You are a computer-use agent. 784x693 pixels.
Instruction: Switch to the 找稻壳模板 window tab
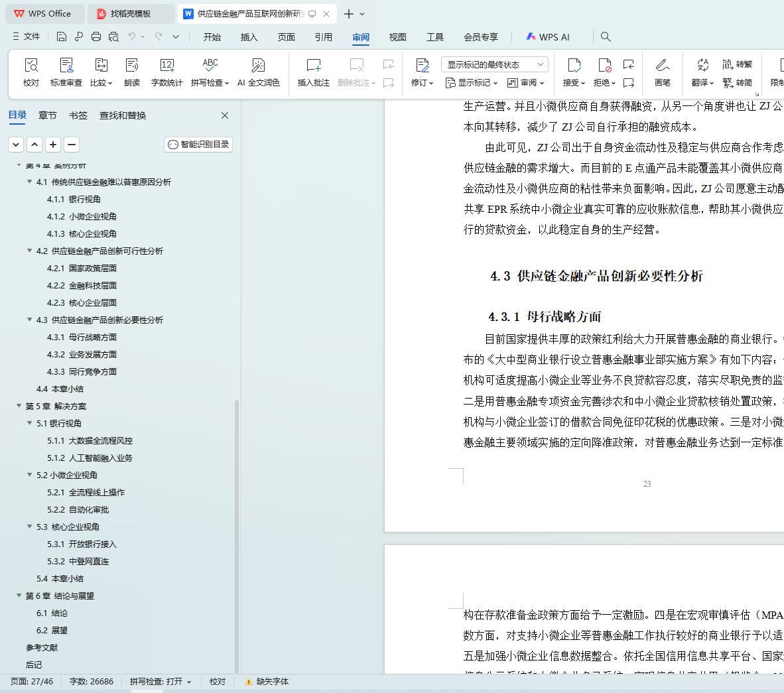coord(131,14)
